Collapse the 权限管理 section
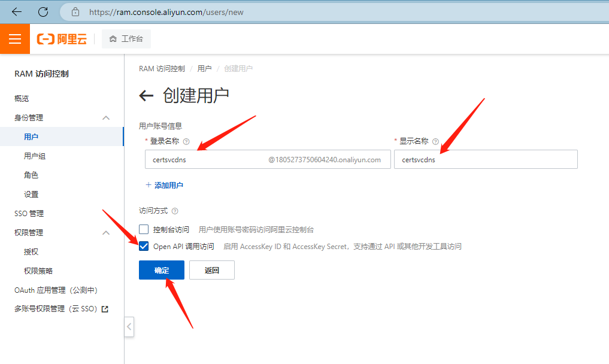 coord(106,233)
